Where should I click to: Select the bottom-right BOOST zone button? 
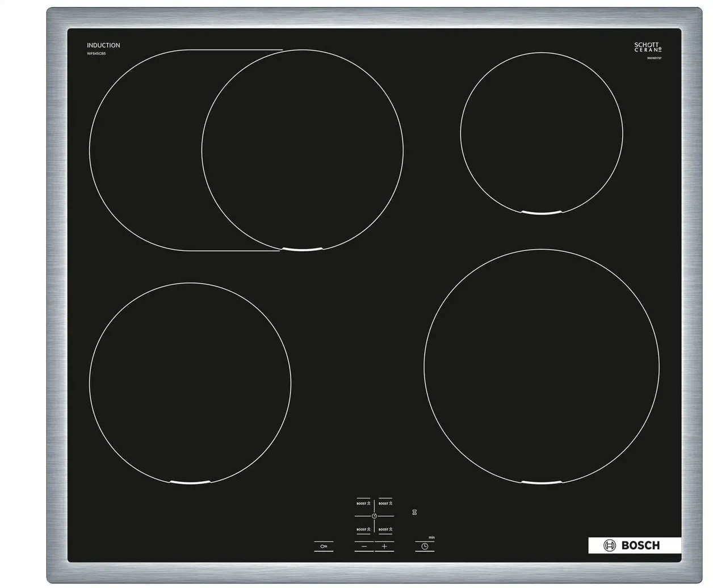[x=385, y=530]
